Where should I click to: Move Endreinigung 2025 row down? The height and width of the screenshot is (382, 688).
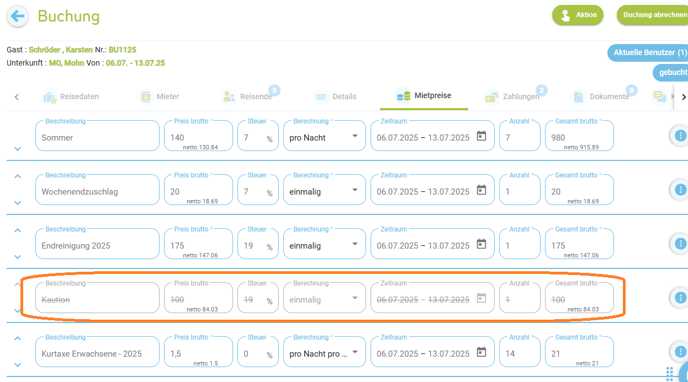point(18,257)
